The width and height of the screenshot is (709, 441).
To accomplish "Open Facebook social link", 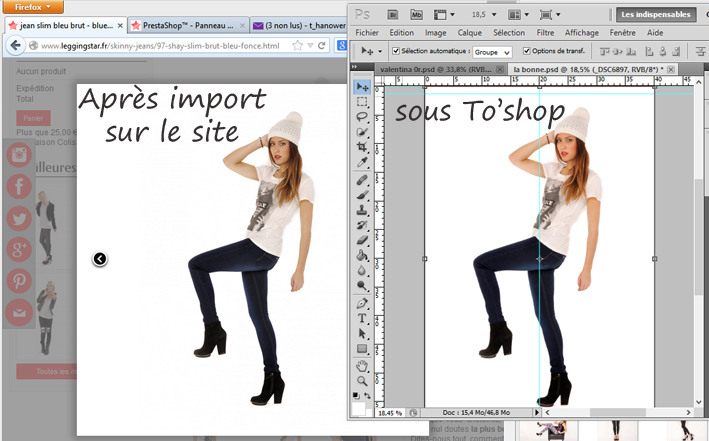I will 19,186.
